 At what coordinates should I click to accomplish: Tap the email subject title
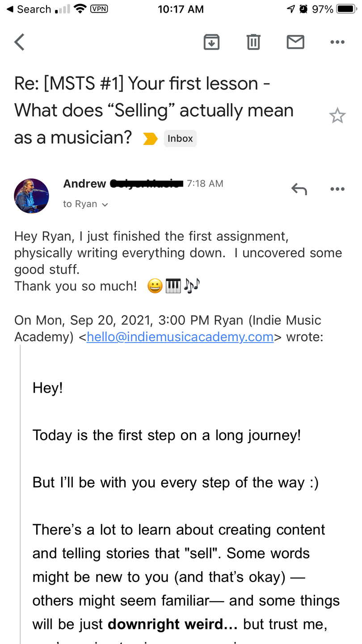click(154, 110)
